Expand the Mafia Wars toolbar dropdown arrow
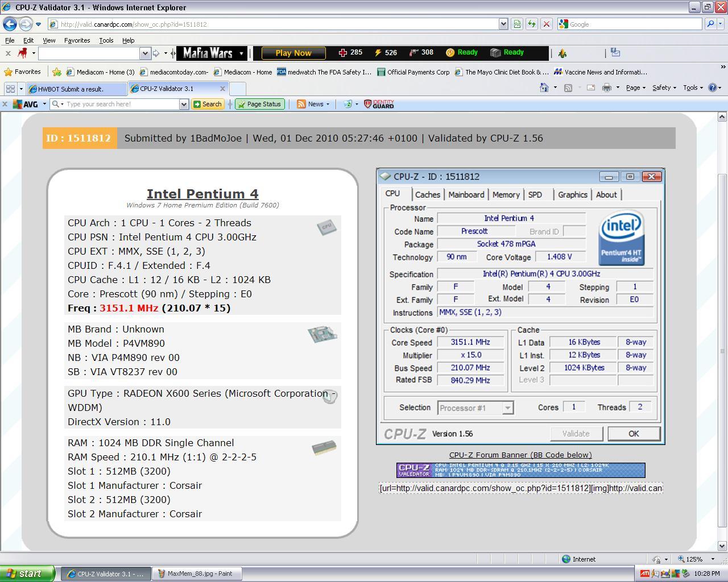Screen dimensions: 728x582 [241, 53]
